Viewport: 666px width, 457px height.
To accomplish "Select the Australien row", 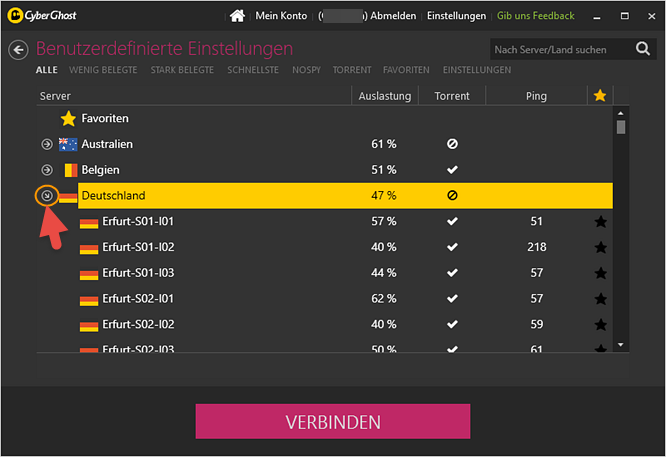I will 325,144.
